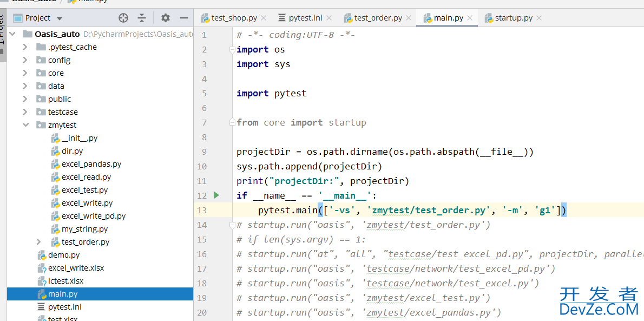644x321 pixels.
Task: Switch to the test_shop.py tab
Action: pos(234,18)
